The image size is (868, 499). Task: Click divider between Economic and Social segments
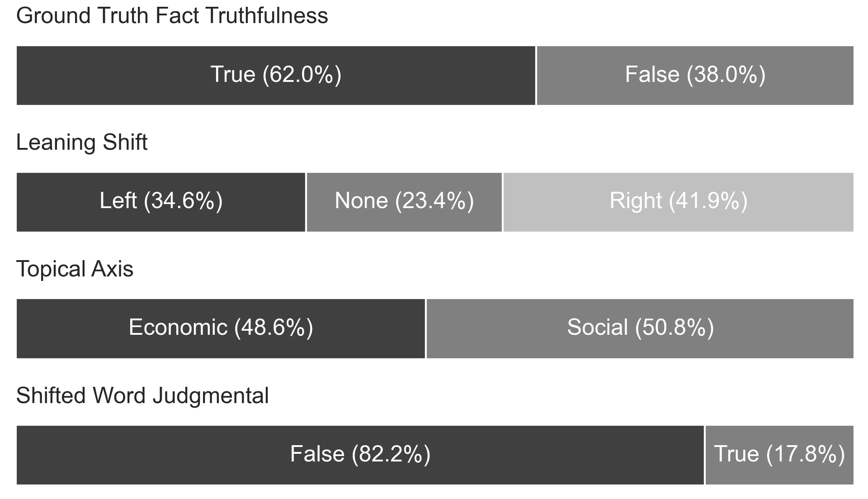(x=426, y=328)
